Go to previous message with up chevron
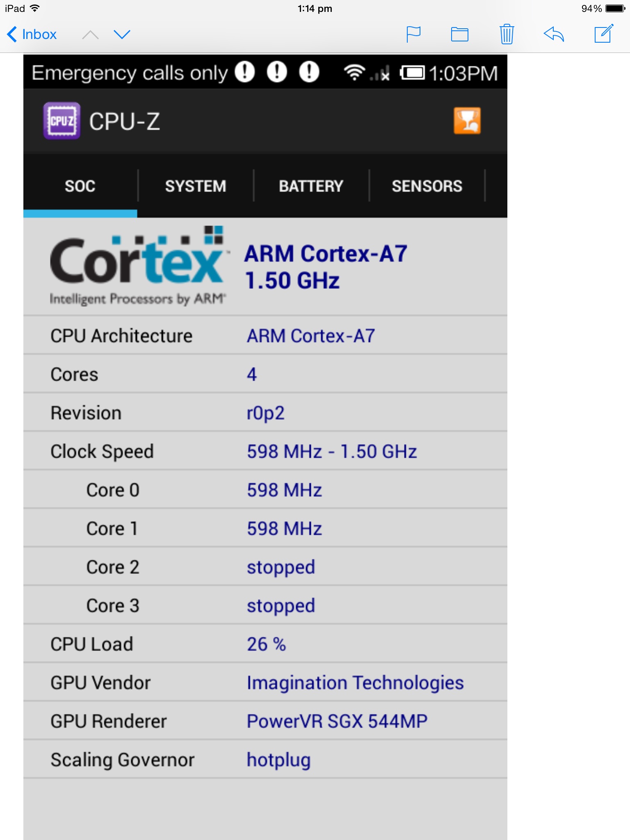This screenshot has width=630, height=840. pyautogui.click(x=90, y=35)
